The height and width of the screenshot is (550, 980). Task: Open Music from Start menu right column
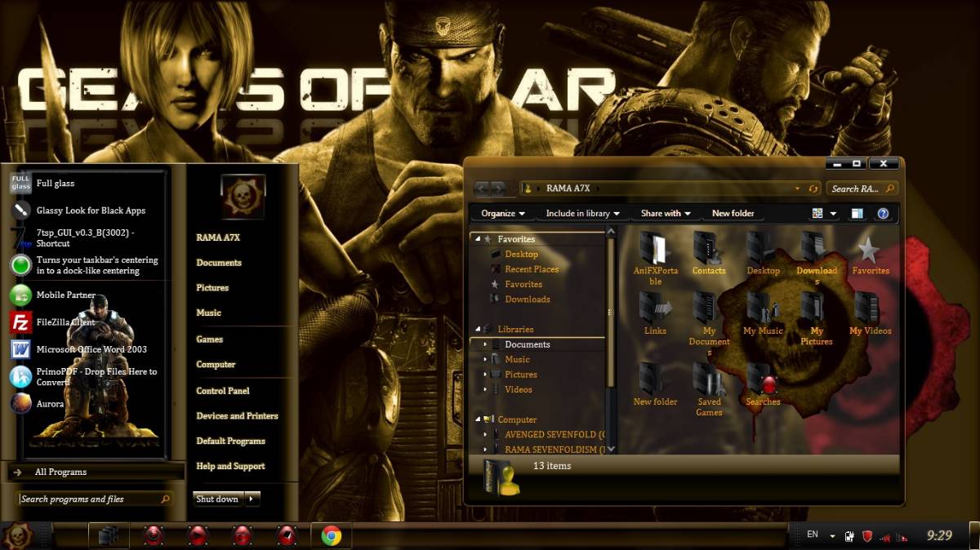pos(208,313)
